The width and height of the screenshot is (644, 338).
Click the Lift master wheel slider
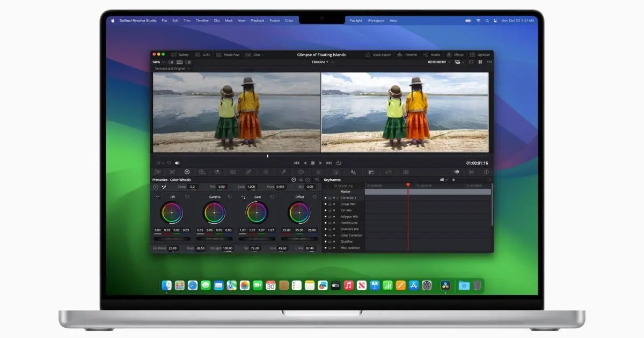coord(171,239)
